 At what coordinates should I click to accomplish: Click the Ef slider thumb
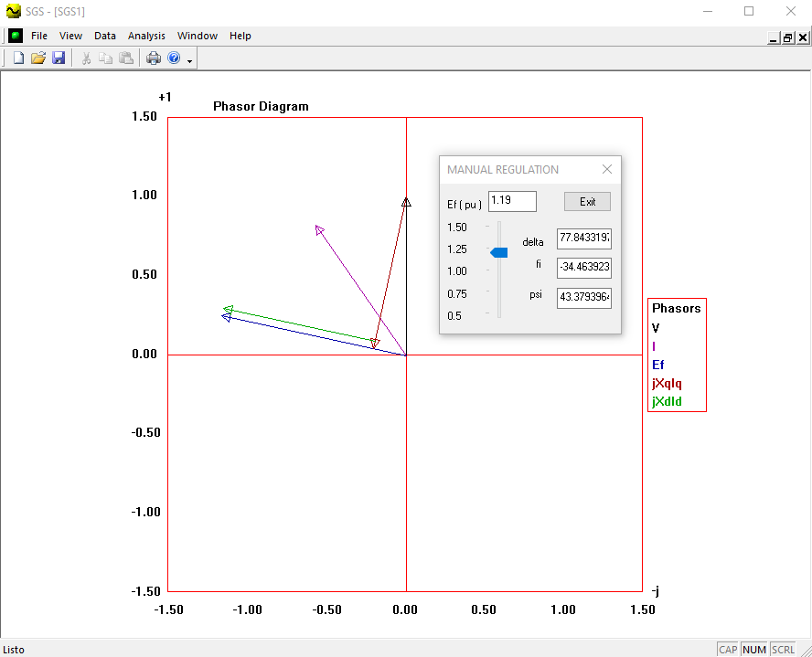[x=498, y=252]
